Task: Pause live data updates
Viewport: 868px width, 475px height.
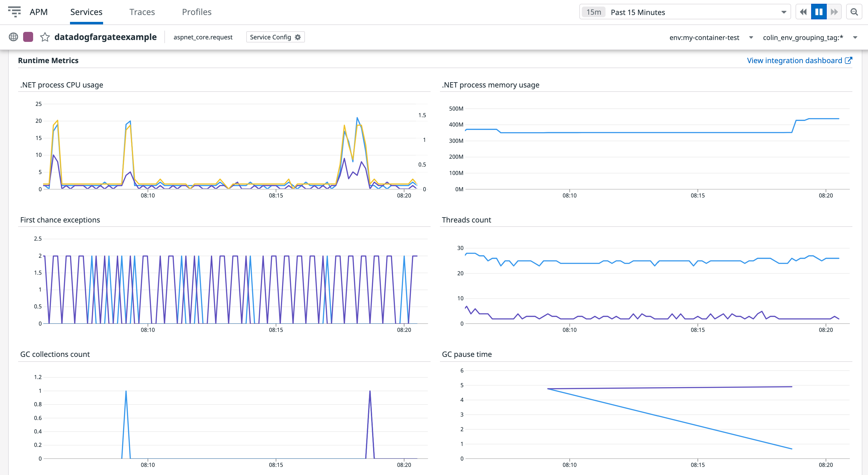Action: (818, 12)
